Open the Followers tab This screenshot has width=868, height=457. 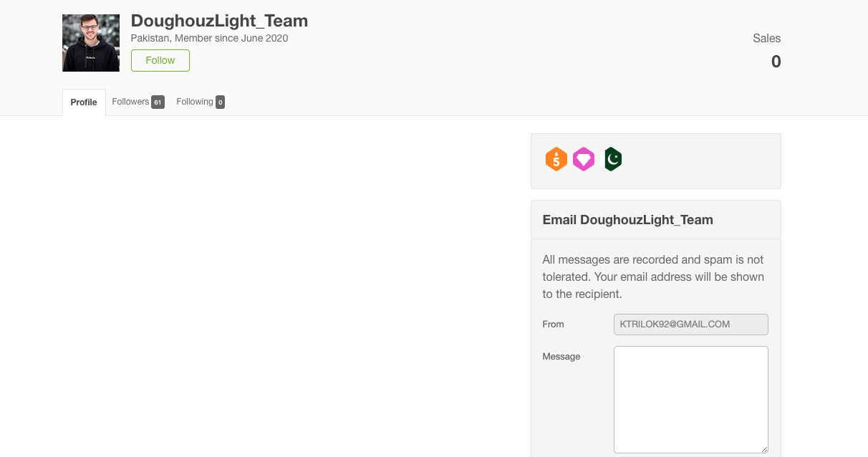coord(130,102)
